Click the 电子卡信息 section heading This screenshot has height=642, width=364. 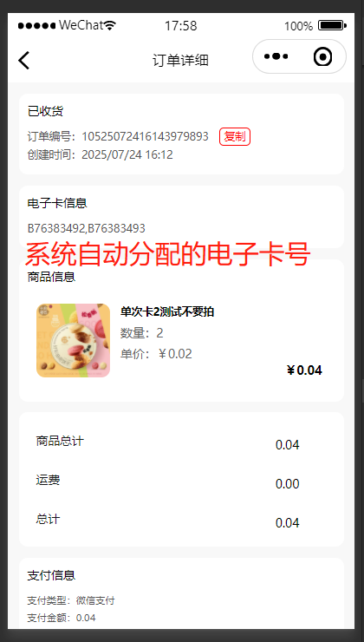pos(57,203)
